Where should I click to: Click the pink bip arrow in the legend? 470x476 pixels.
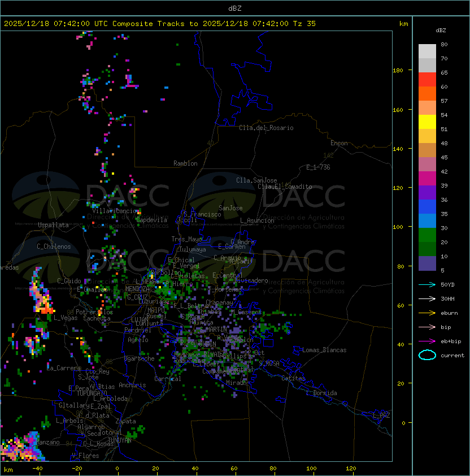pos(427,327)
